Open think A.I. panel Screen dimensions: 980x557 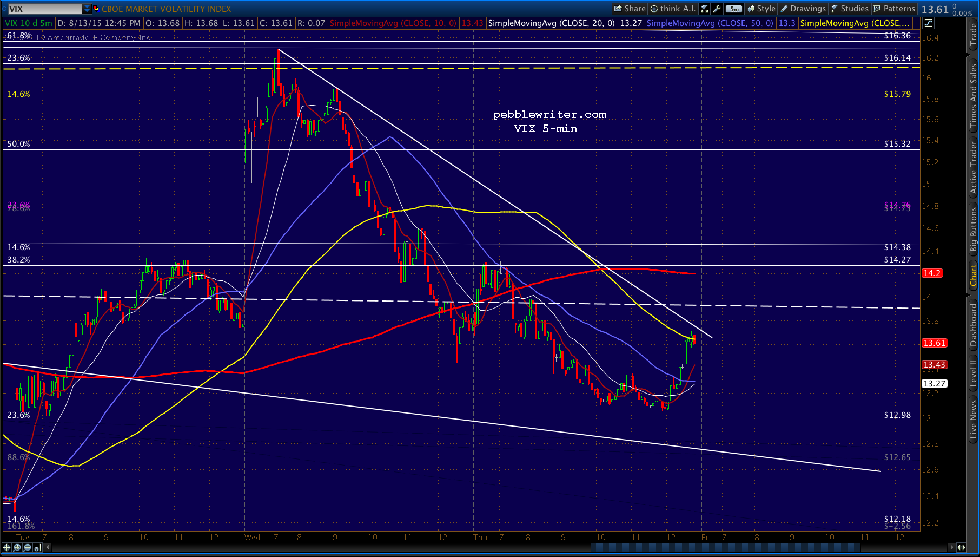pyautogui.click(x=673, y=9)
